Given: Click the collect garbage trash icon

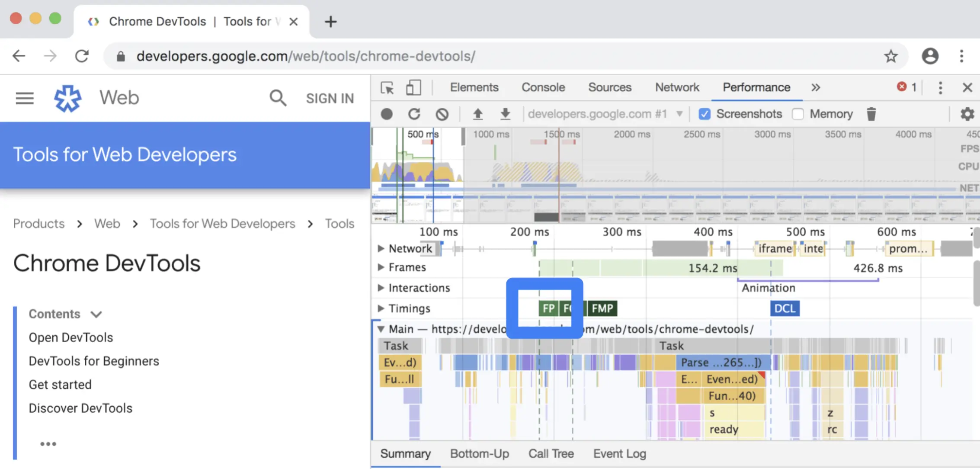Looking at the screenshot, I should pyautogui.click(x=871, y=114).
